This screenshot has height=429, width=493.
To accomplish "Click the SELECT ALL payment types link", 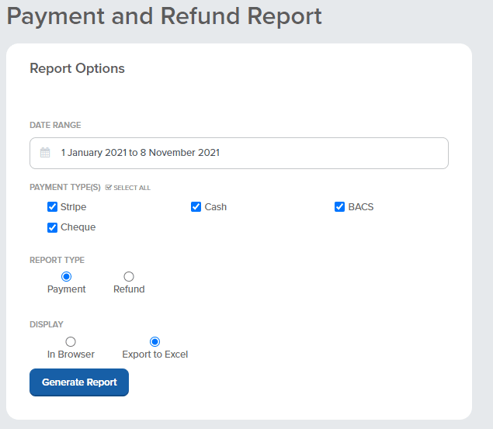I will click(128, 187).
